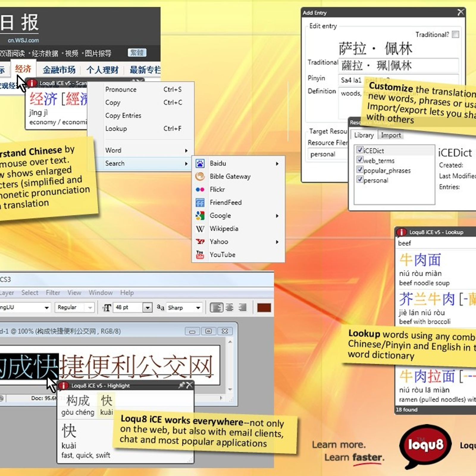Click the personal Resource File field
476x476 pixels.
[327, 154]
